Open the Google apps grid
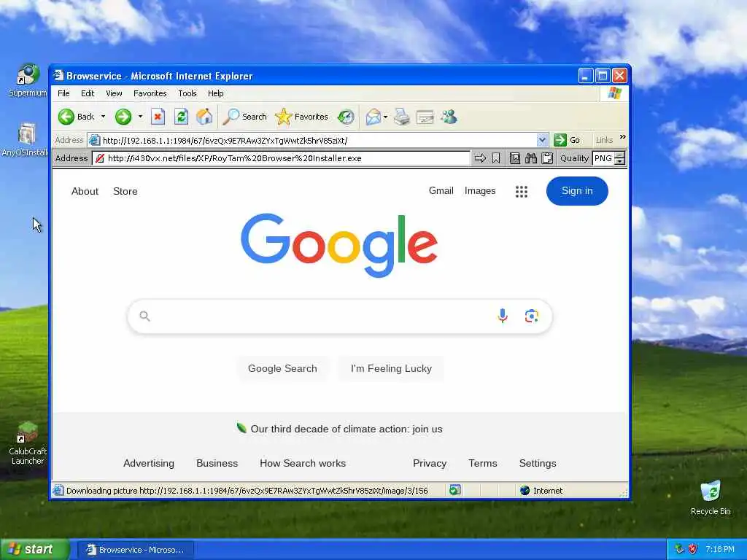 pos(521,192)
